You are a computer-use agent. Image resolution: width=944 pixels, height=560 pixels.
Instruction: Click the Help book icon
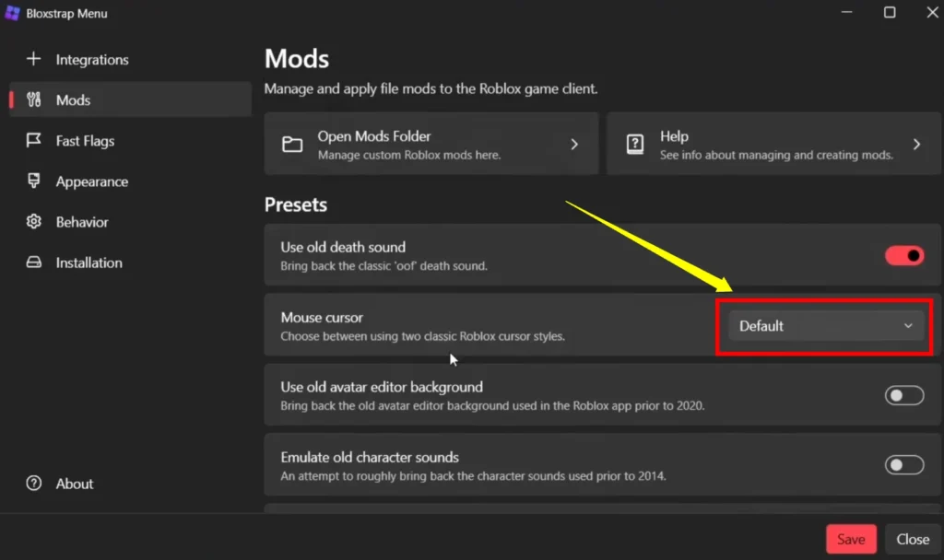[635, 145]
